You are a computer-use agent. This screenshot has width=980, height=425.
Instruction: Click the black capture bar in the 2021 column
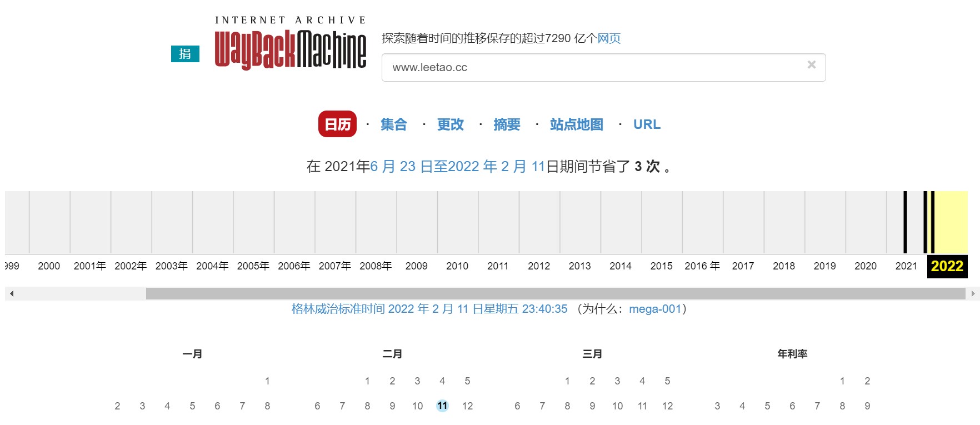[x=905, y=222]
